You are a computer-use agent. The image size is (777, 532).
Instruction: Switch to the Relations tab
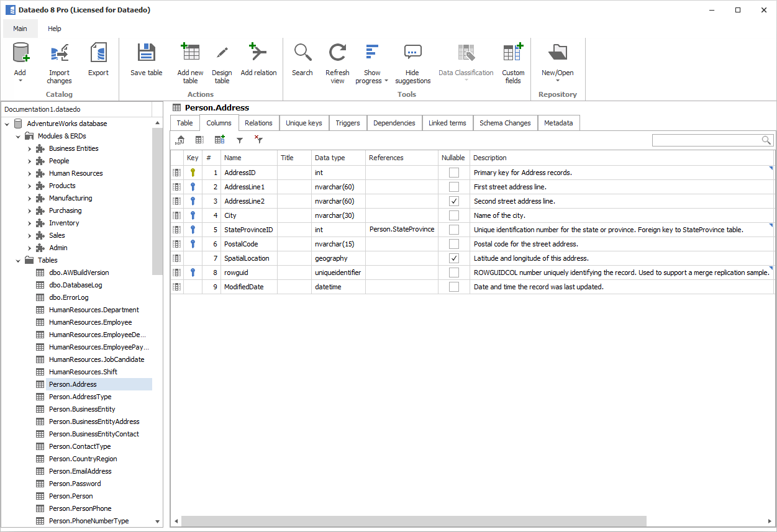click(258, 123)
